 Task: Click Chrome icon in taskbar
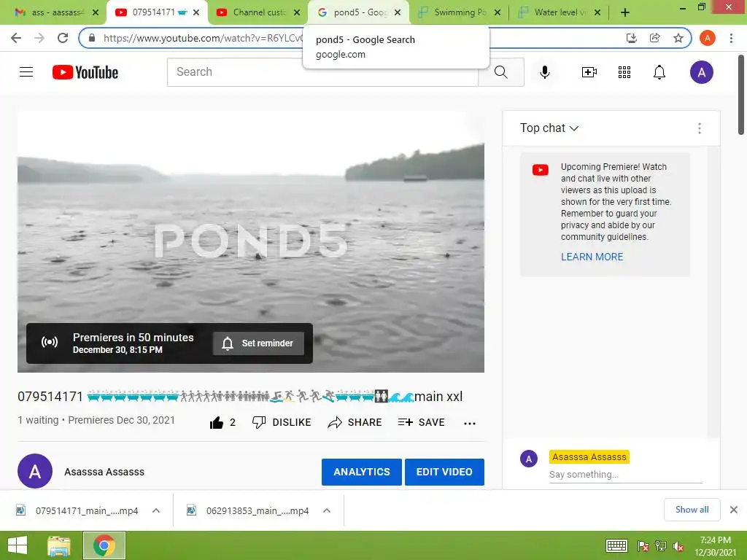tap(104, 545)
